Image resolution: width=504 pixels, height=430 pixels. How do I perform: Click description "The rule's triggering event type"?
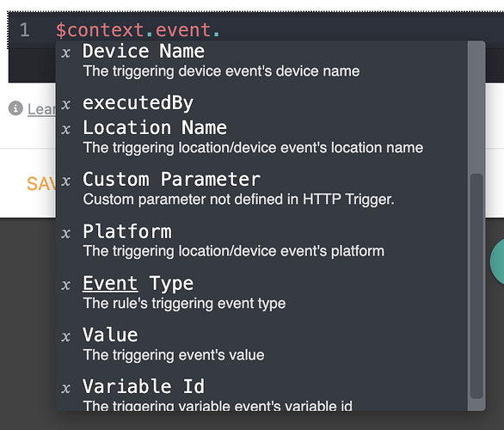pos(185,304)
